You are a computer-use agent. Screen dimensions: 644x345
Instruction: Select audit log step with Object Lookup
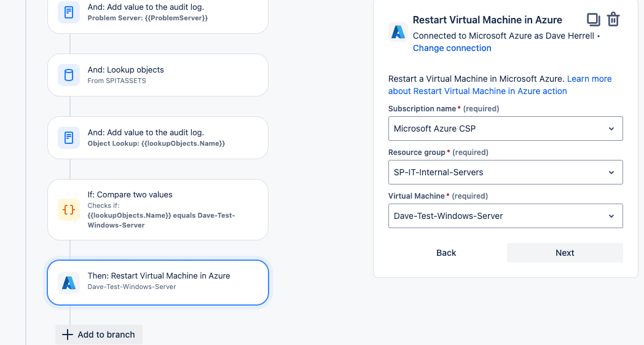click(158, 138)
